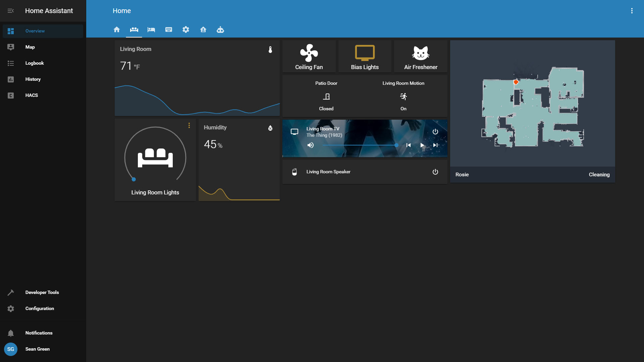
Task: Click the Living Room Speaker device icon
Action: click(294, 172)
